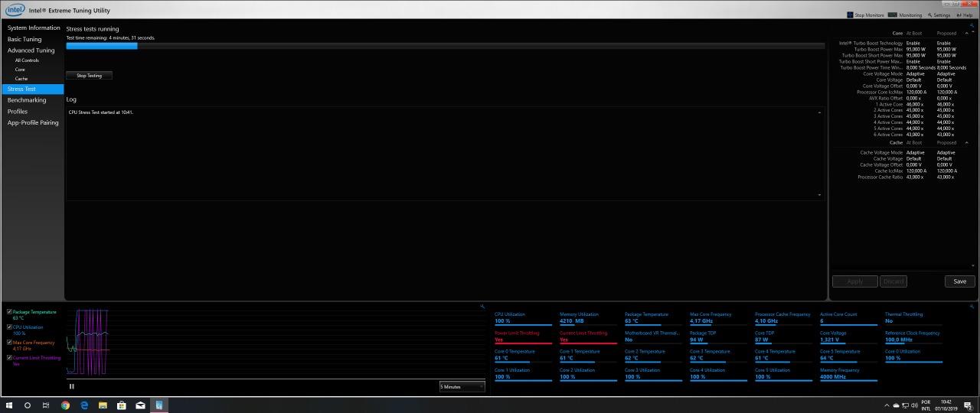Viewport: 980px width, 413px height.
Task: Click the Memory Utilization 4210 MB tile
Action: [588, 317]
